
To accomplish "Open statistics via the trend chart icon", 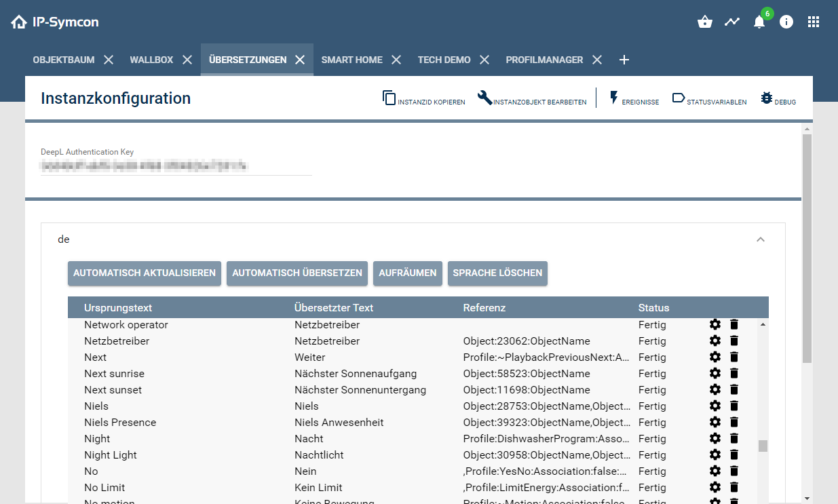I will tap(731, 22).
